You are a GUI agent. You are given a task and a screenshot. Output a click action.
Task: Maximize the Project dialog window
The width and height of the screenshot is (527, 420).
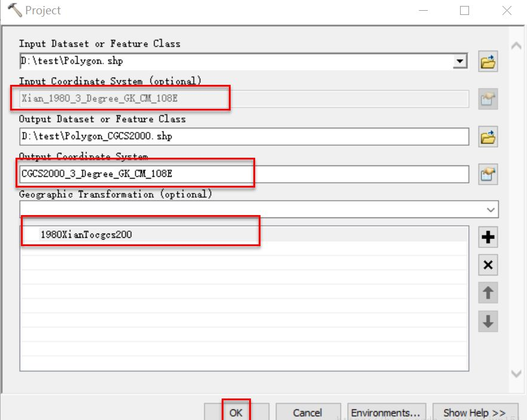click(x=464, y=10)
